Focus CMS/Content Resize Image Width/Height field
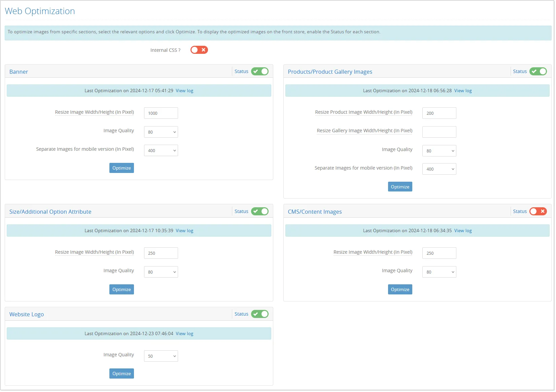The height and width of the screenshot is (392, 556). (439, 253)
